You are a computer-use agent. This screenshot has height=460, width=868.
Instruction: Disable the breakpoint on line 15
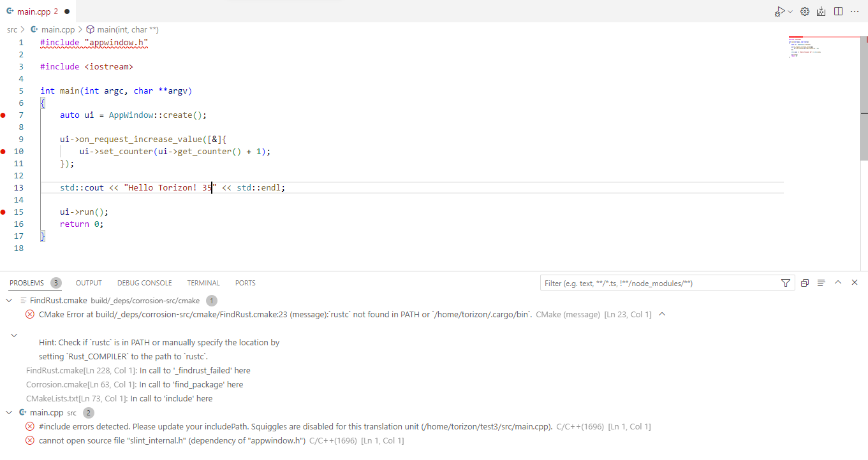pyautogui.click(x=3, y=212)
